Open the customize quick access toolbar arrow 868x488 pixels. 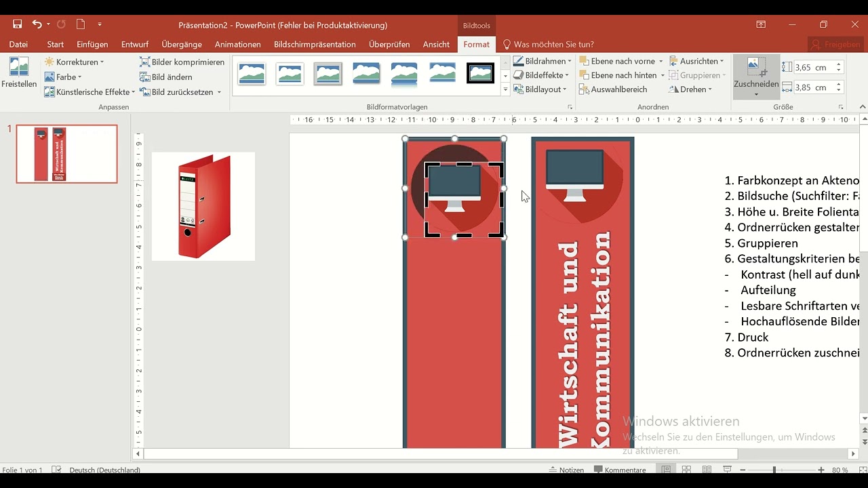click(100, 24)
